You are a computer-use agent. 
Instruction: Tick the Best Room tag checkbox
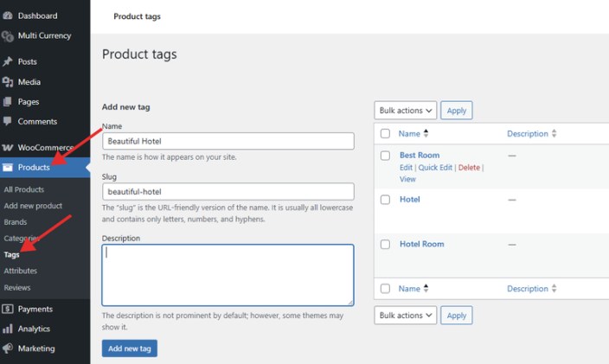[385, 156]
